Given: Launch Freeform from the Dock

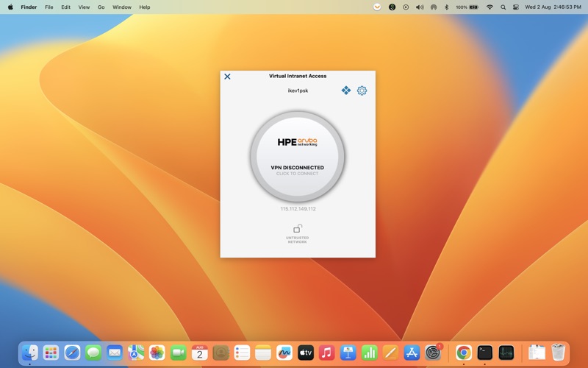Looking at the screenshot, I should 284,353.
